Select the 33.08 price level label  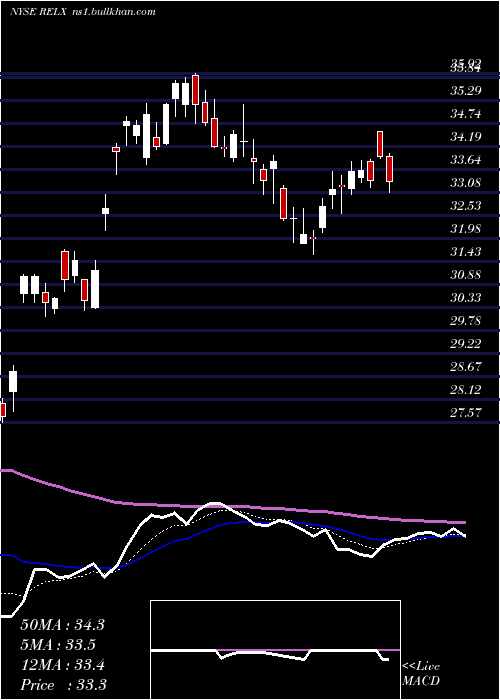pyautogui.click(x=466, y=183)
